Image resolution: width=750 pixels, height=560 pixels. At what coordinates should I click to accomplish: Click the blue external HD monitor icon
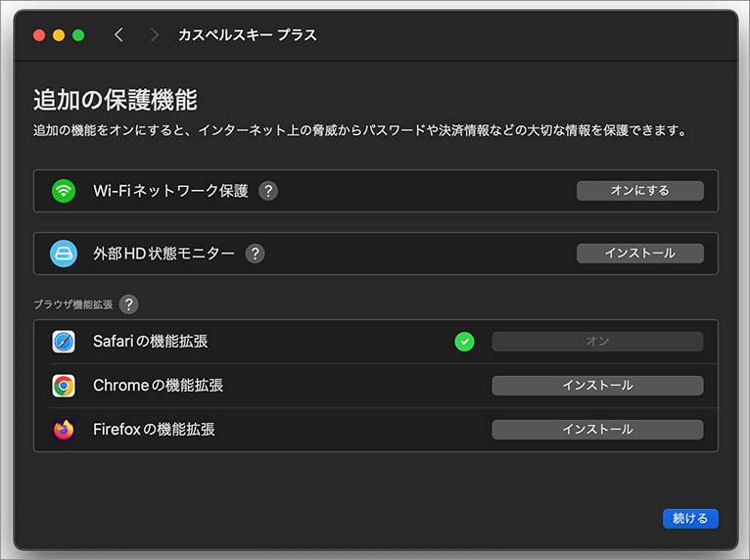click(x=64, y=254)
